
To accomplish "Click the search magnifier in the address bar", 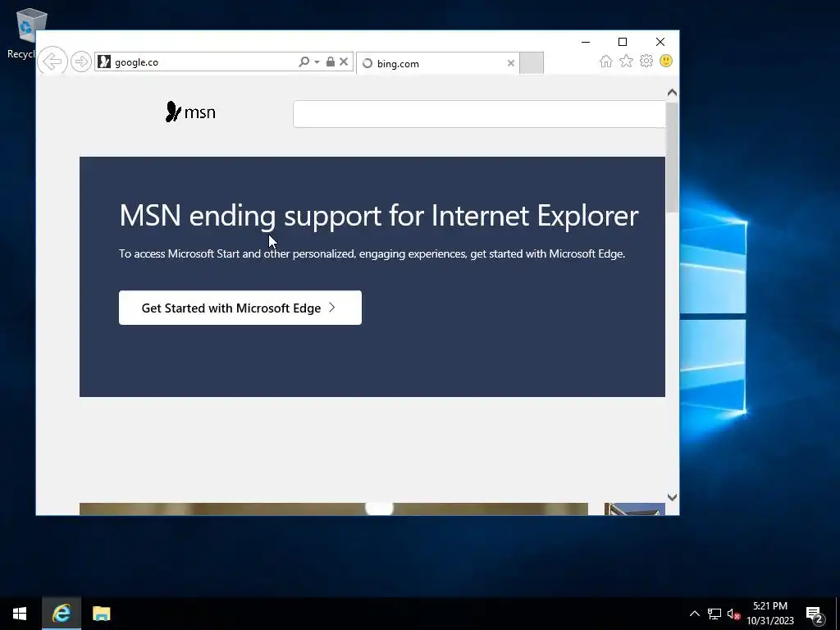I will (304, 62).
